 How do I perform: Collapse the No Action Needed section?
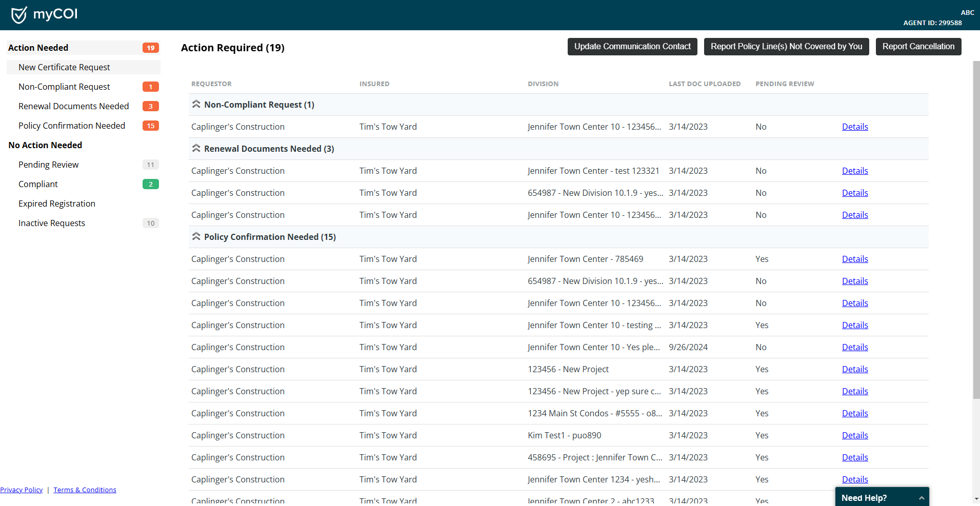point(45,145)
